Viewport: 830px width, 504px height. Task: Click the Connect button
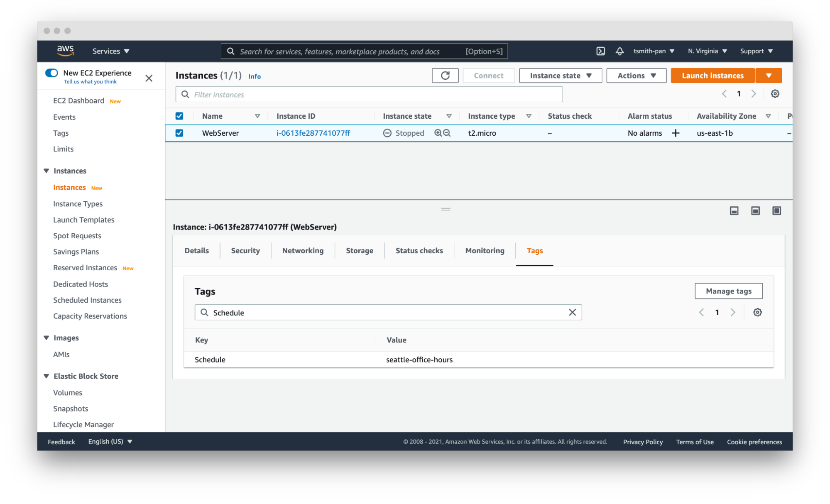pos(488,76)
